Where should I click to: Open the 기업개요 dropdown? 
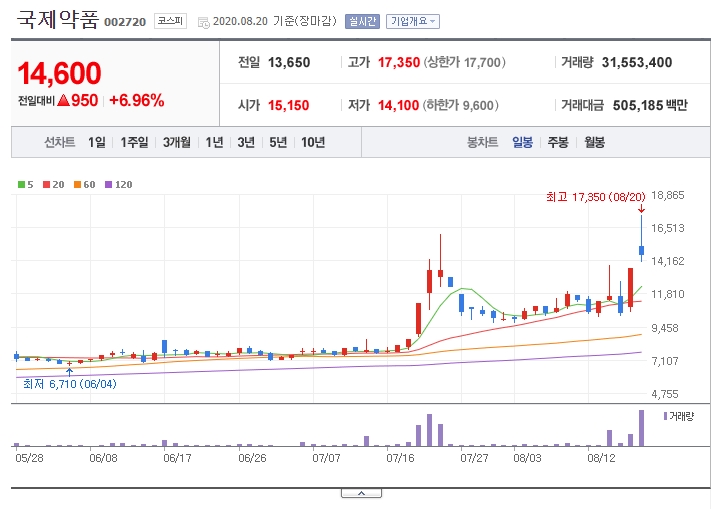(x=413, y=21)
